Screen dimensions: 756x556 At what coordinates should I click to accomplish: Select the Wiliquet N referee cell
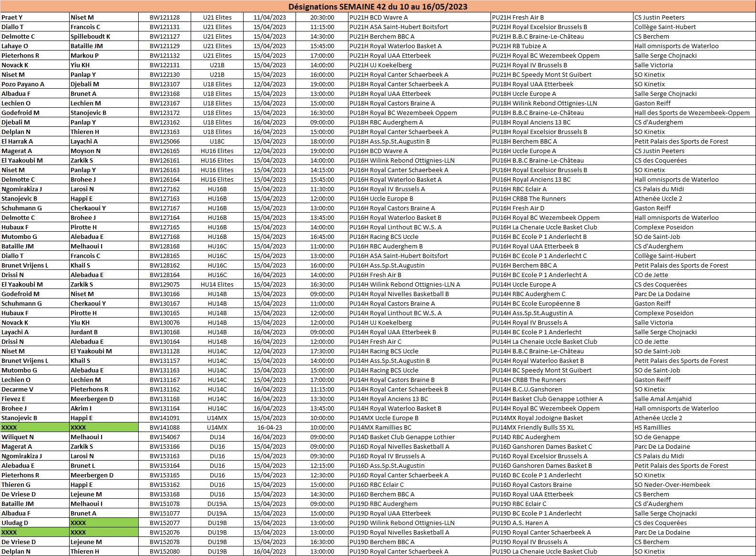pos(18,437)
